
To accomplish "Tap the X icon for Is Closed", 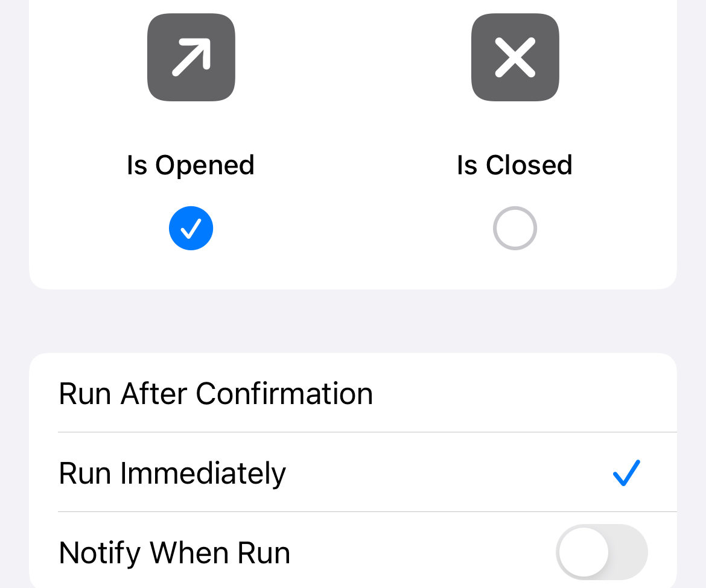I will point(515,57).
